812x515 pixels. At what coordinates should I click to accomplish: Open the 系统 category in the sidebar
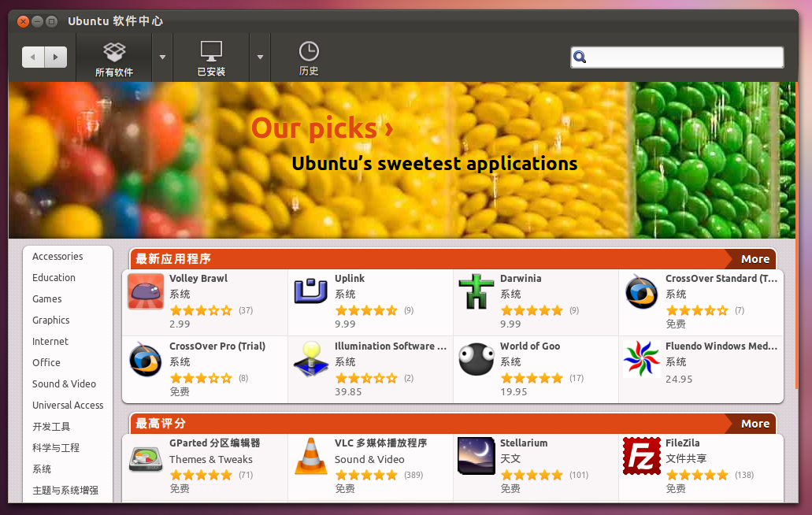coord(42,469)
